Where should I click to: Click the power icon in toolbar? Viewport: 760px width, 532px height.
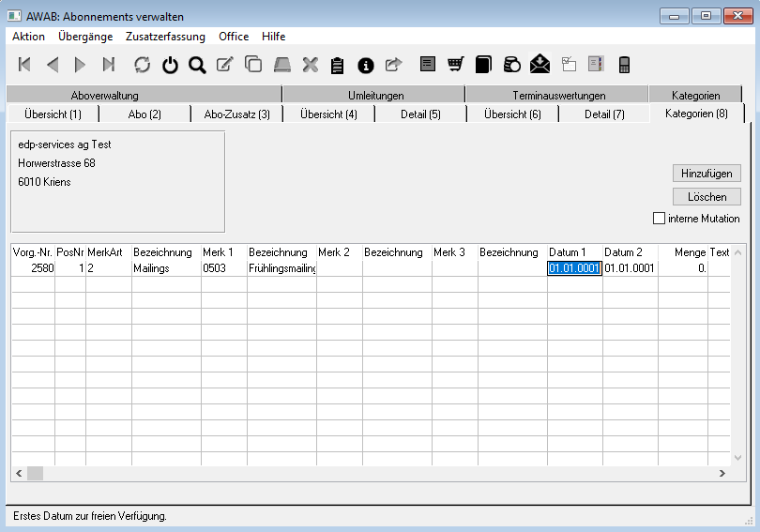170,65
